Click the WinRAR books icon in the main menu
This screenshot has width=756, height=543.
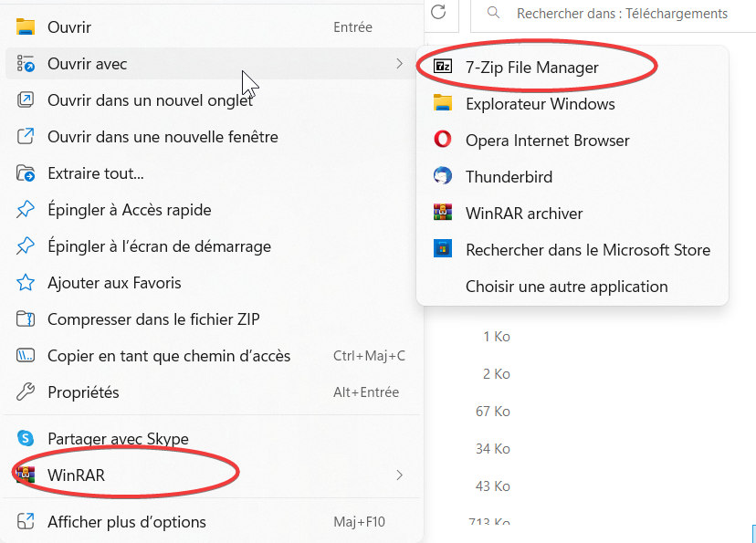point(25,475)
